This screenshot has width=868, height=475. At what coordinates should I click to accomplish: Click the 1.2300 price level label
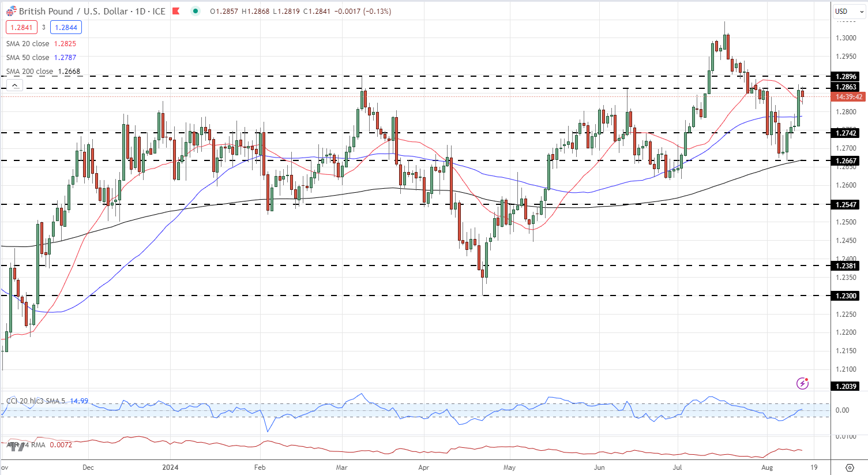846,296
